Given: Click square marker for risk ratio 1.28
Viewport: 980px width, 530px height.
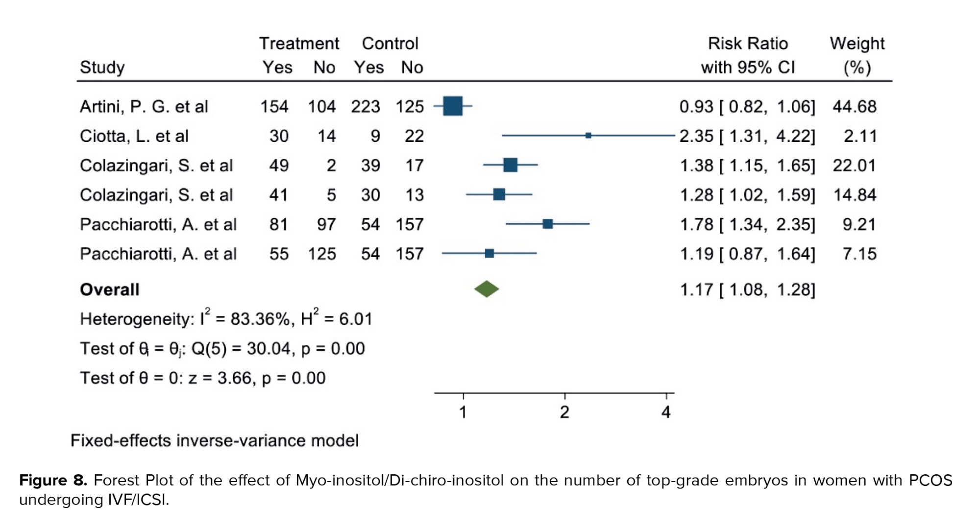Looking at the screenshot, I should (499, 194).
